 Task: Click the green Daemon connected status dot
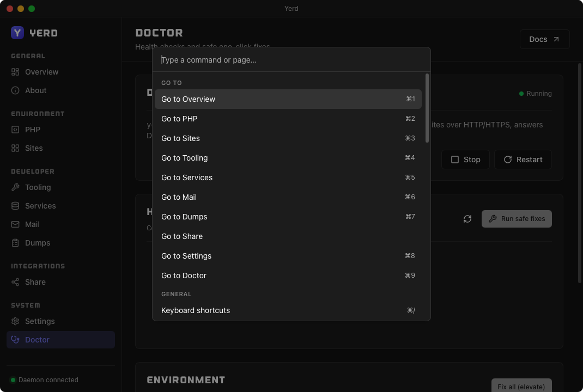click(13, 380)
